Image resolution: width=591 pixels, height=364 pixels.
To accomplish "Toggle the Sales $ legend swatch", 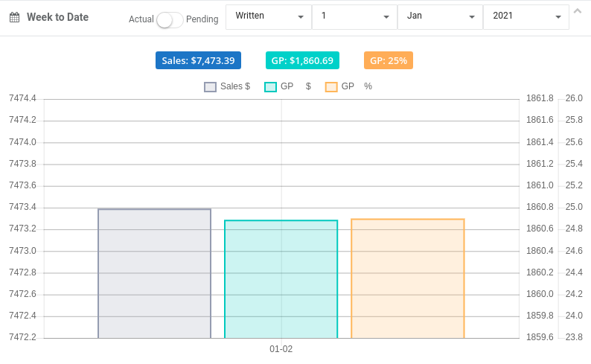I will [x=210, y=86].
